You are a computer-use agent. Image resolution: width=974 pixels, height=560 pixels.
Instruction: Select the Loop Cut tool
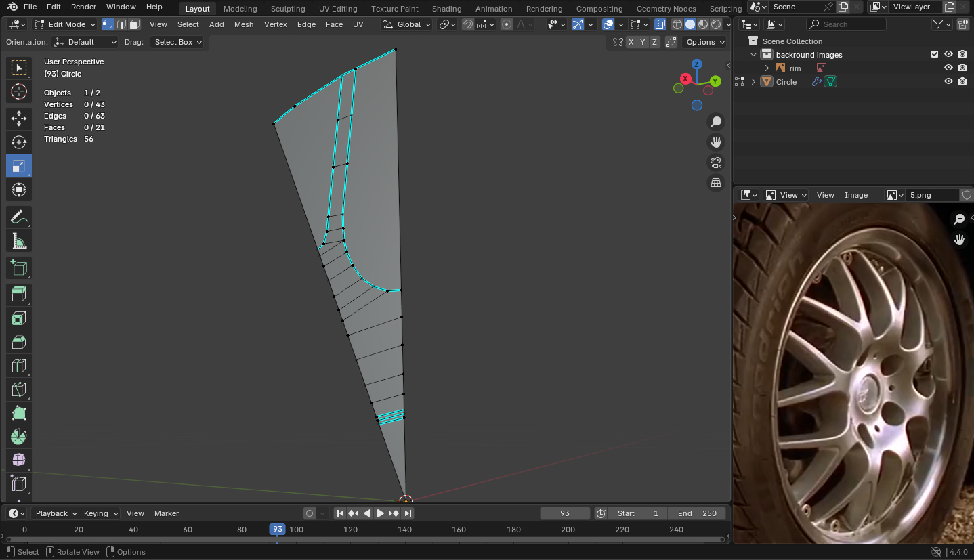(x=19, y=366)
